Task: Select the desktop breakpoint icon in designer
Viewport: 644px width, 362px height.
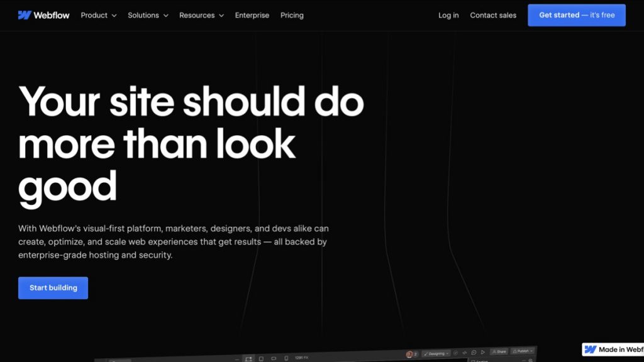Action: [248, 359]
